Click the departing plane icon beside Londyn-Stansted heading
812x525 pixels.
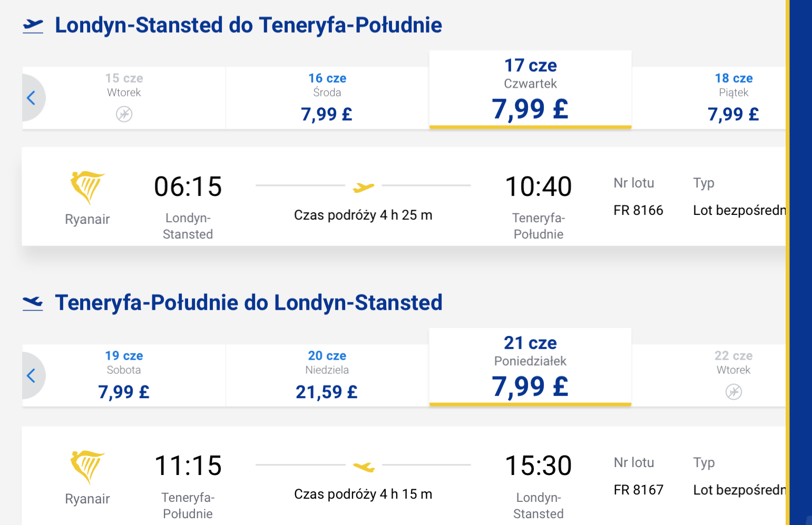click(x=33, y=26)
